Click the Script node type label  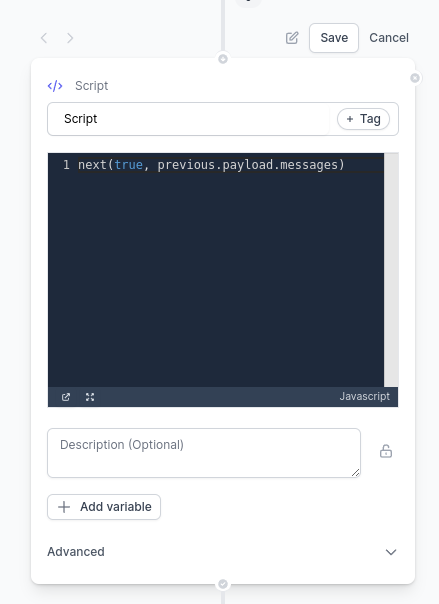[x=92, y=86]
